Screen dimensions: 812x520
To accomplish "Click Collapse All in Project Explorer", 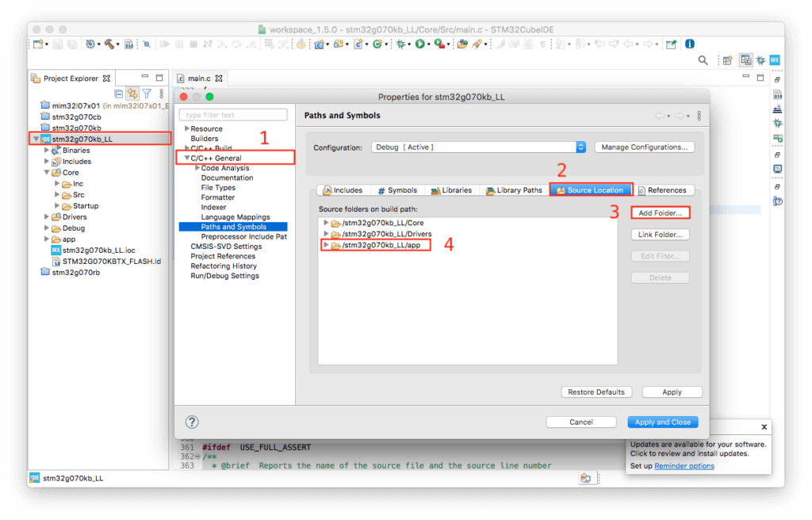I will (x=119, y=94).
